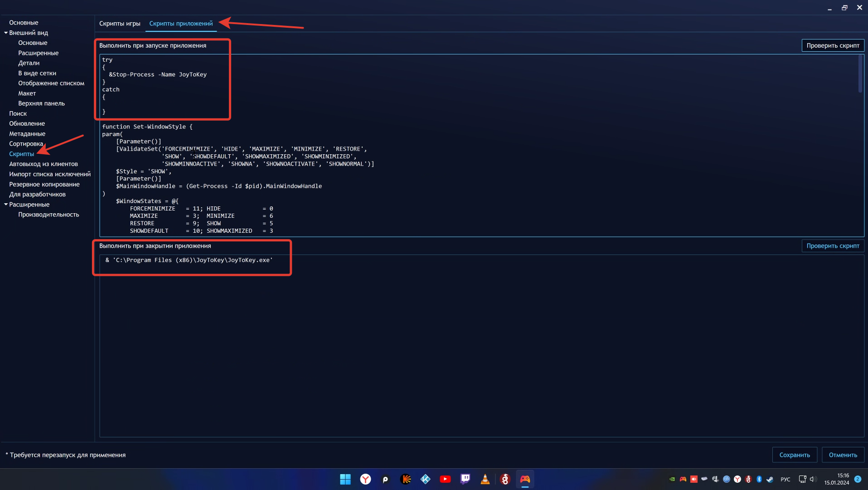
Task: Open Верхняя панель settings
Action: (x=41, y=103)
